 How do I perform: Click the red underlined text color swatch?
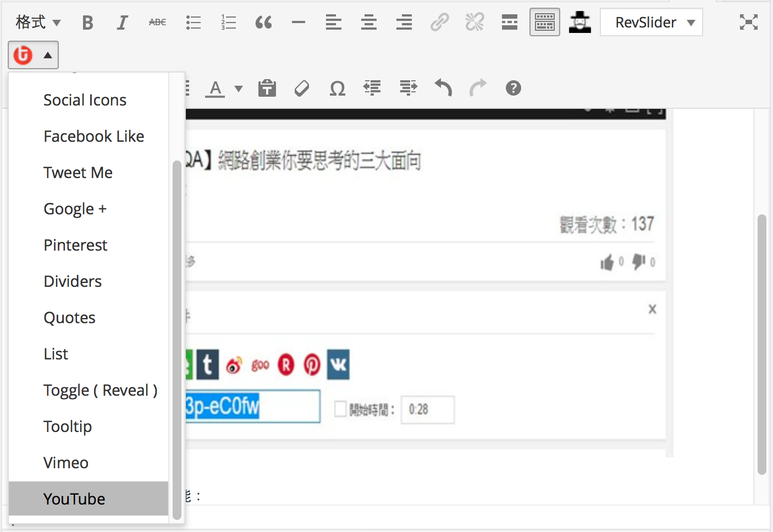[x=215, y=88]
